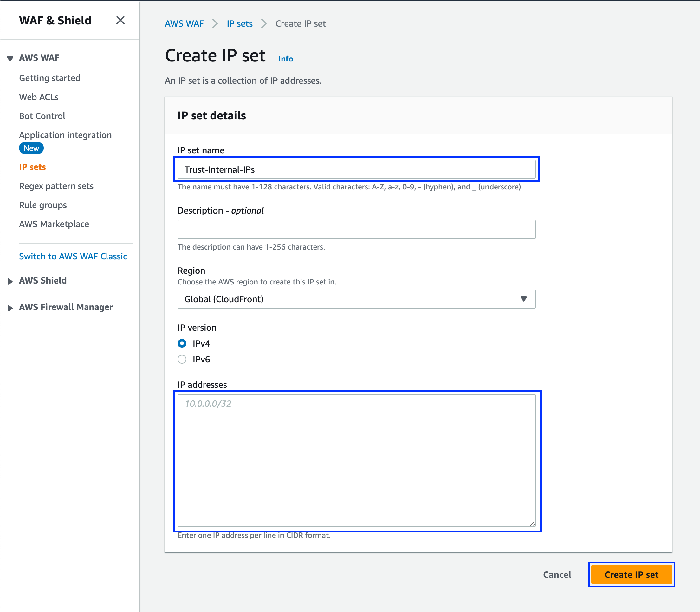This screenshot has height=612, width=700.
Task: Open Application integration in sidebar
Action: (65, 135)
